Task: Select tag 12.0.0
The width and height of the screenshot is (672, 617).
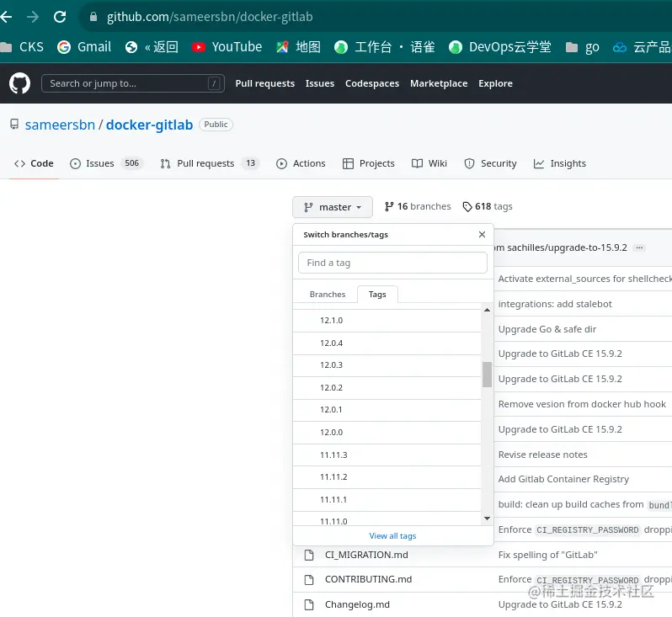Action: [387, 433]
